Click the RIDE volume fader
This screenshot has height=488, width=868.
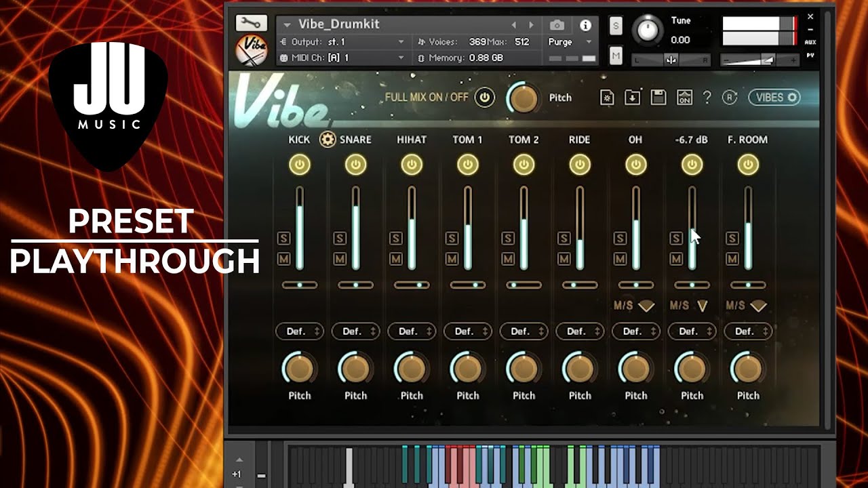coord(580,229)
